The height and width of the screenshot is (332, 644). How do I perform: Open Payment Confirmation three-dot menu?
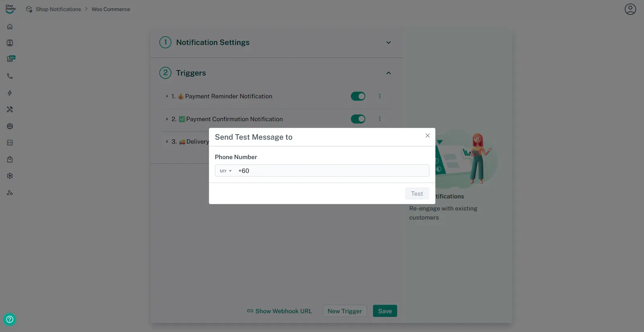tap(380, 119)
